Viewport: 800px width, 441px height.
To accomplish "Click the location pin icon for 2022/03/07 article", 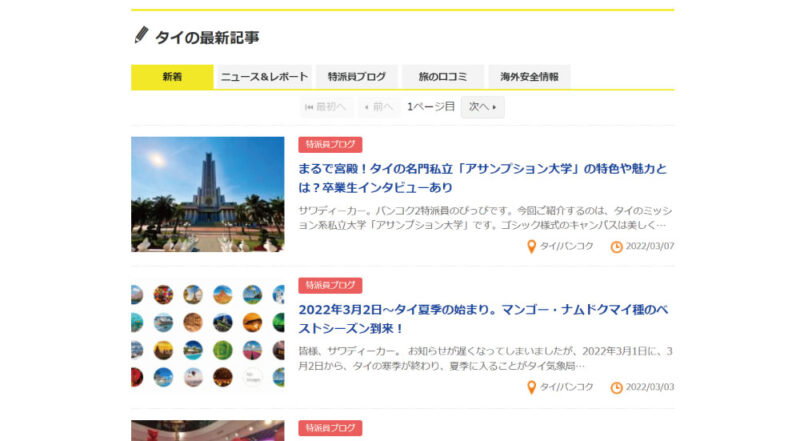I will 531,247.
